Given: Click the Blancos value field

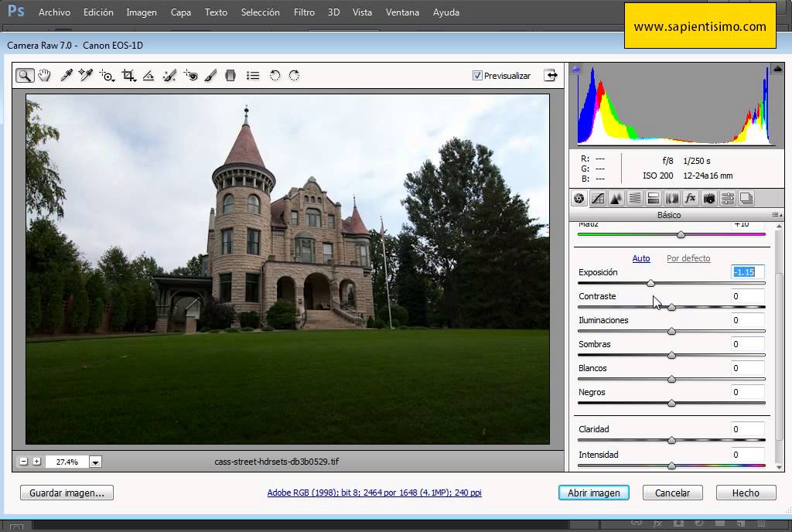Looking at the screenshot, I should tap(748, 368).
